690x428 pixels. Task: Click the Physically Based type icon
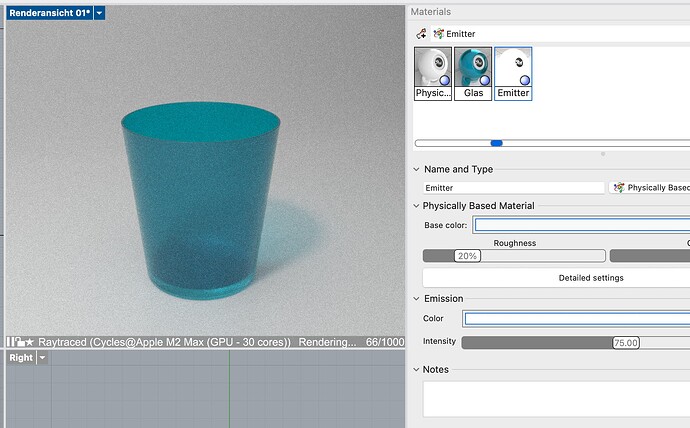pos(618,187)
